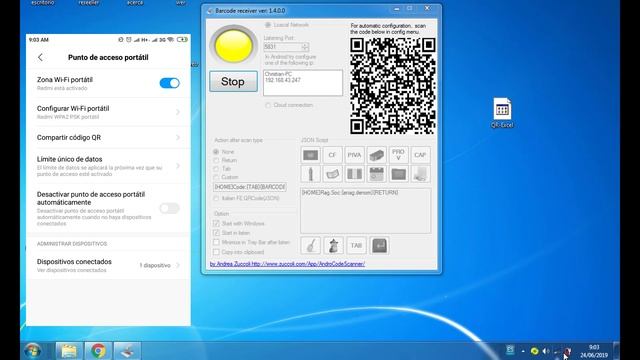
Task: Click the PIVA button in JSON Script
Action: point(354,155)
